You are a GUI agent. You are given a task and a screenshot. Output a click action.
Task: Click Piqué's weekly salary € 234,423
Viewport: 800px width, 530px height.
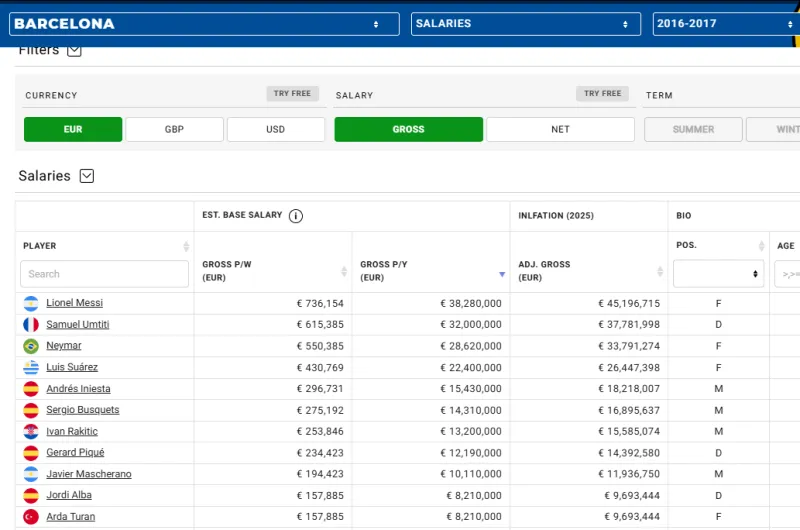(320, 453)
